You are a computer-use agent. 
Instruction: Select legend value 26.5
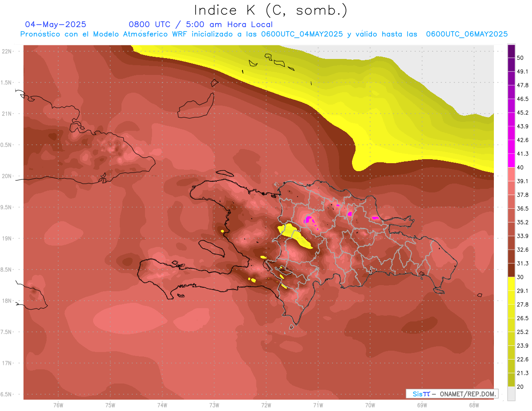[x=523, y=318]
